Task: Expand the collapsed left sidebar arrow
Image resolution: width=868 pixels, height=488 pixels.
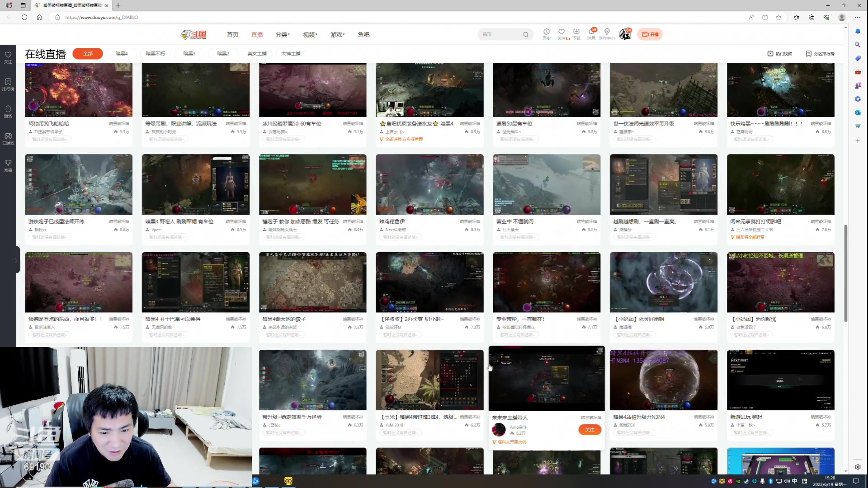Action: [x=16, y=260]
